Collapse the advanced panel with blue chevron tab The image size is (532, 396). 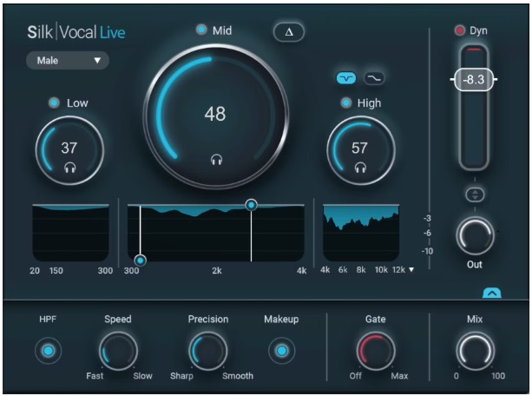(x=491, y=293)
